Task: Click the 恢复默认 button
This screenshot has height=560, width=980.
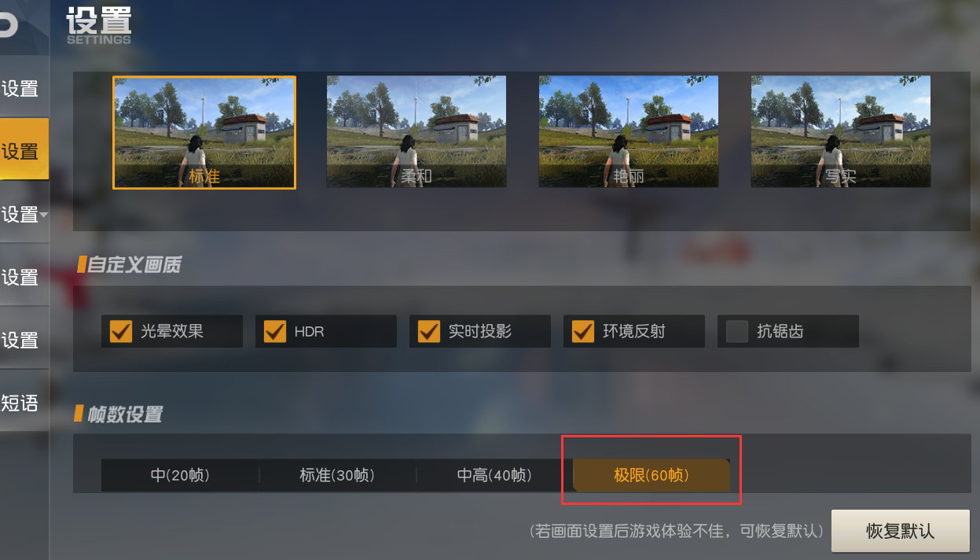Action: (x=900, y=530)
